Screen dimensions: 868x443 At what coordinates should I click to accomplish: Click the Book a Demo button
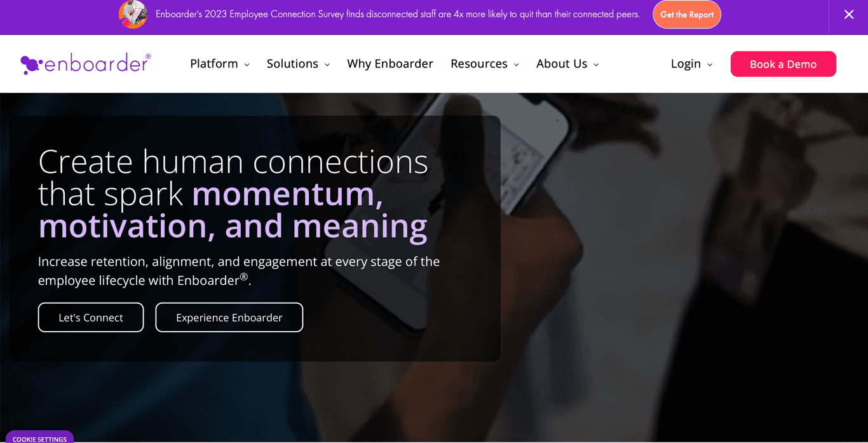click(x=783, y=64)
